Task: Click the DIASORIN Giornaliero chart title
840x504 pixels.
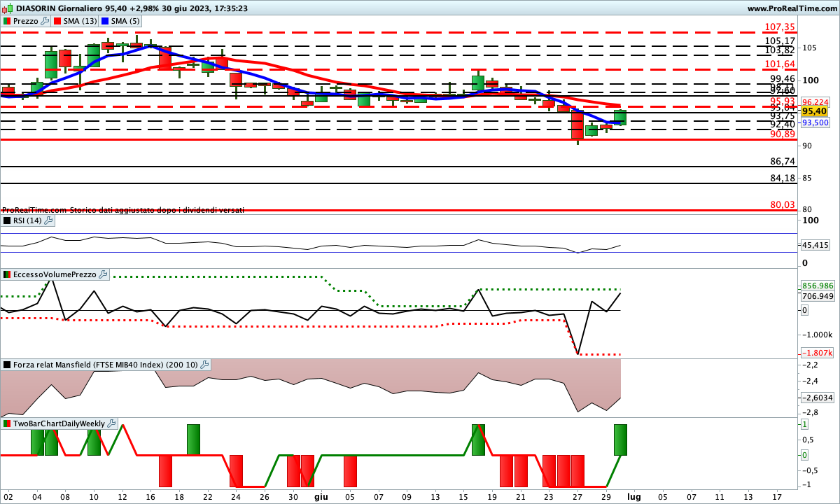Action: (131, 8)
